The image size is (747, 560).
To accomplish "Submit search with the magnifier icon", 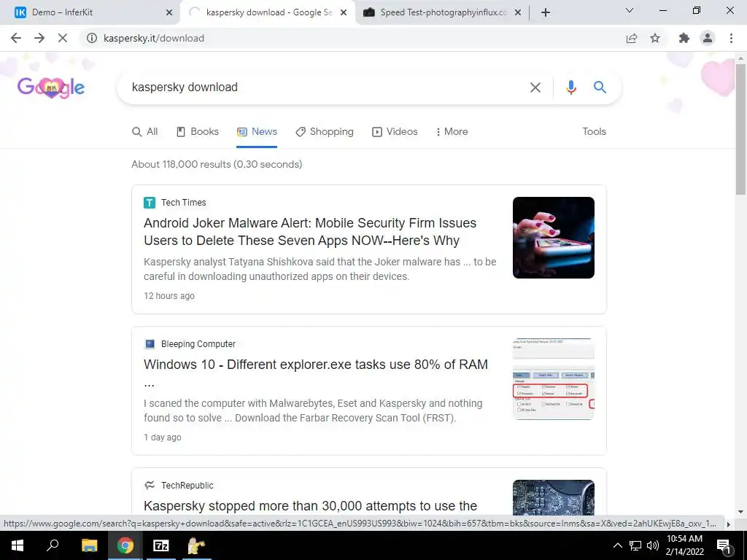I will pos(600,87).
